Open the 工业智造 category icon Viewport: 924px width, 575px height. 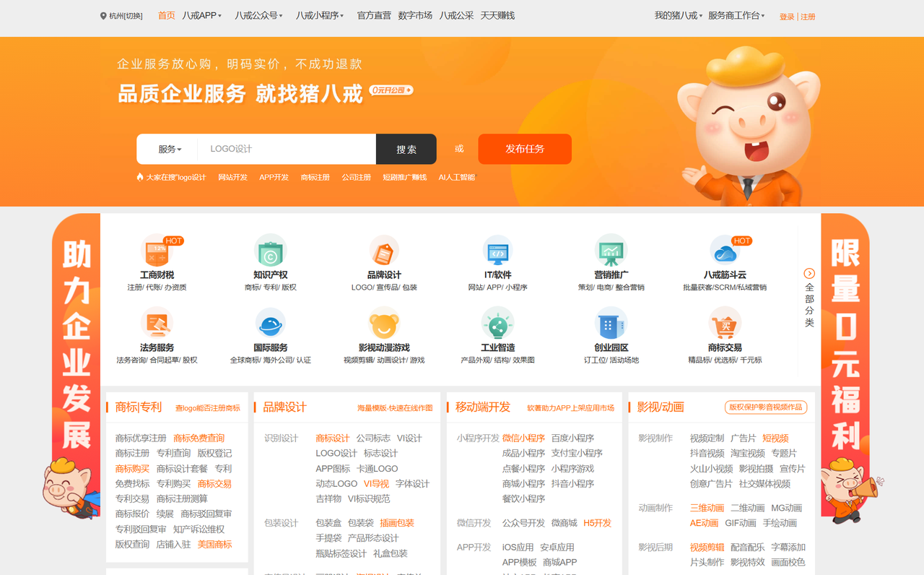[x=497, y=324]
